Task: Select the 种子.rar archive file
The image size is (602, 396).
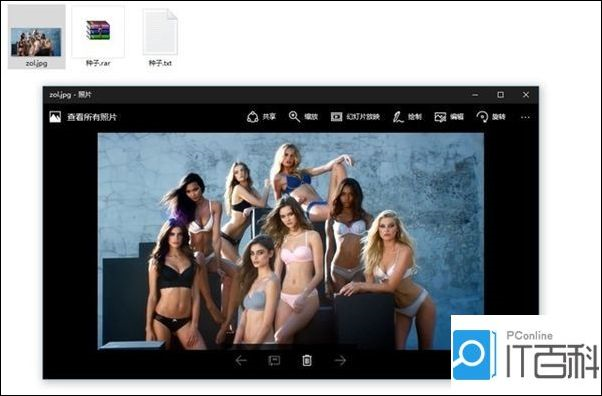Action: tap(98, 37)
